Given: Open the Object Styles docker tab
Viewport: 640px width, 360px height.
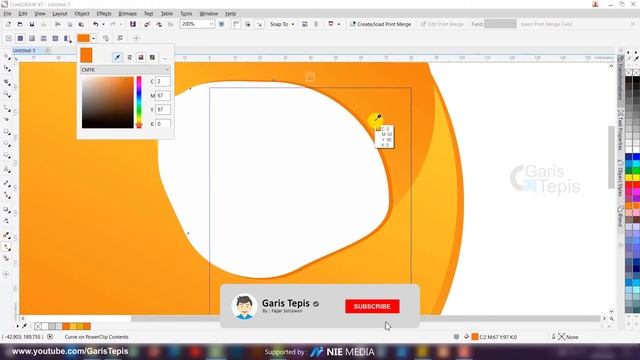Looking at the screenshot, I should point(620,179).
